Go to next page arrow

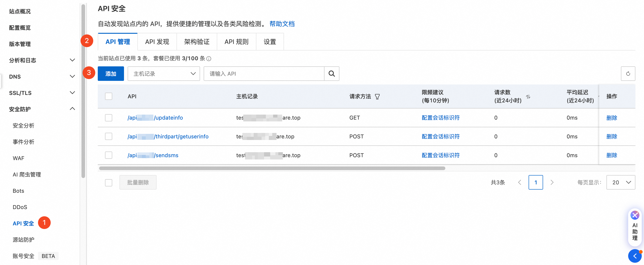coord(552,182)
